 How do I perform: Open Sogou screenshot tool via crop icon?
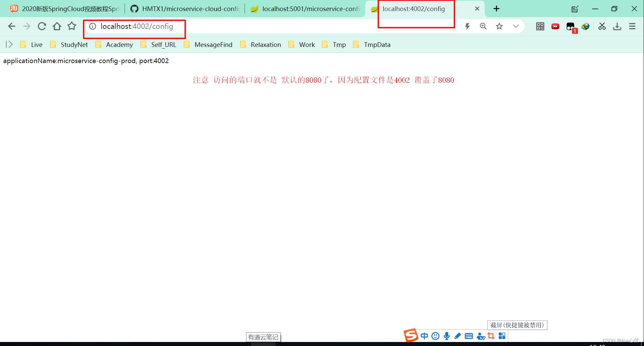pos(491,336)
